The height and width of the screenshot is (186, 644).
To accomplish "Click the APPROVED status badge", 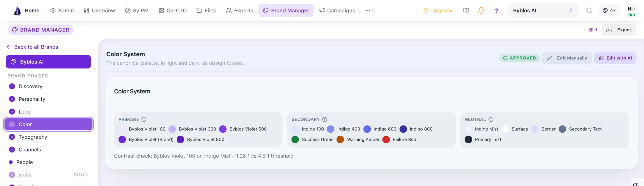I will tap(520, 58).
